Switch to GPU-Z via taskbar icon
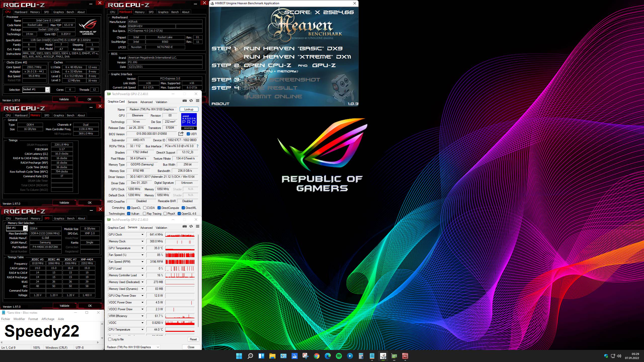This screenshot has height=362, width=644. [x=394, y=356]
